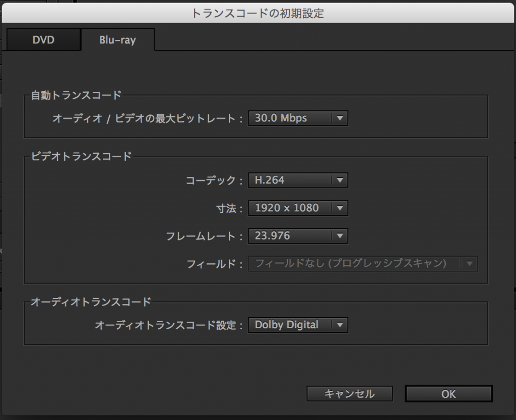Switch to the DVD tab
The width and height of the screenshot is (516, 420).
coord(43,40)
